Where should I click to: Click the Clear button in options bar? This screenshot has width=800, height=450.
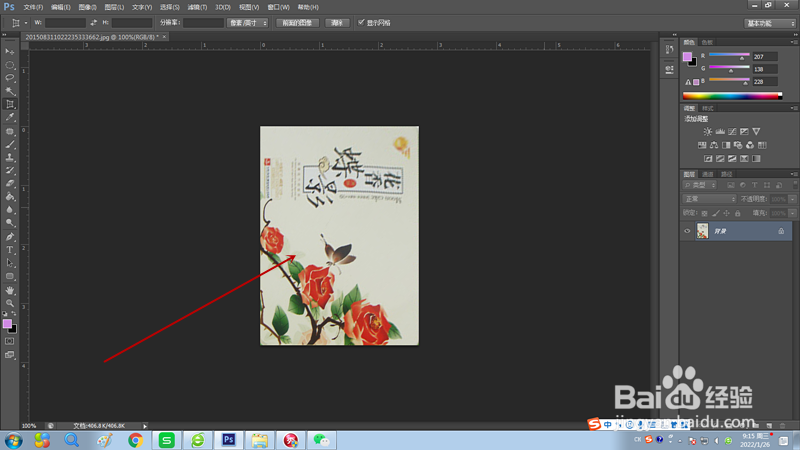[x=337, y=23]
